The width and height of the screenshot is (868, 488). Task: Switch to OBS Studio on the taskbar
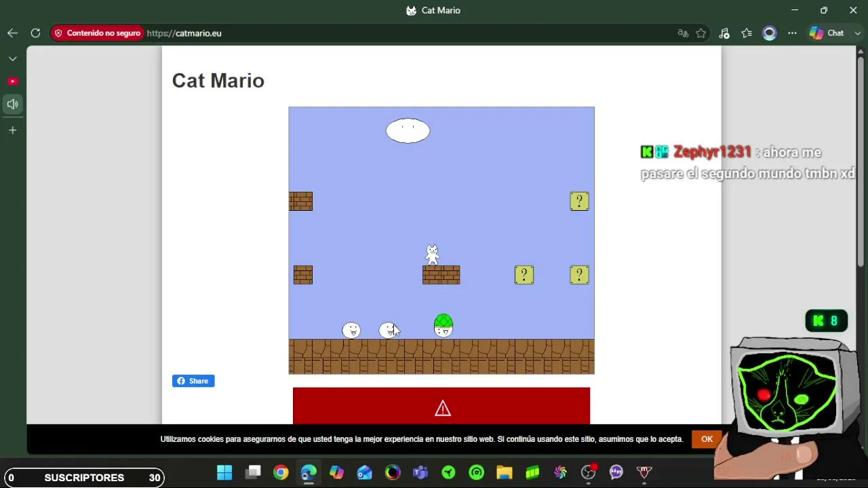pyautogui.click(x=589, y=472)
